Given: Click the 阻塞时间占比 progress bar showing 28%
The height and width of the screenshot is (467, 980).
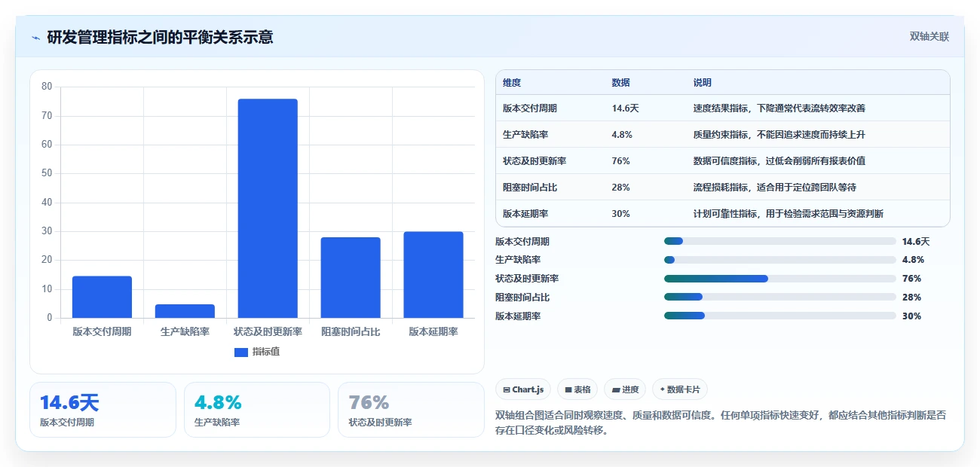Looking at the screenshot, I should [x=779, y=298].
